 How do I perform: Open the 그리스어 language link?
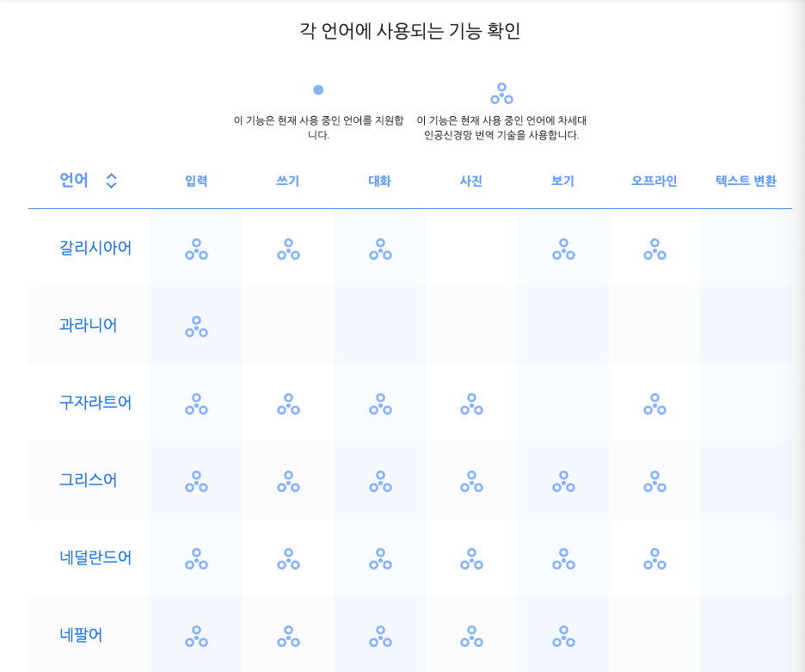point(89,480)
